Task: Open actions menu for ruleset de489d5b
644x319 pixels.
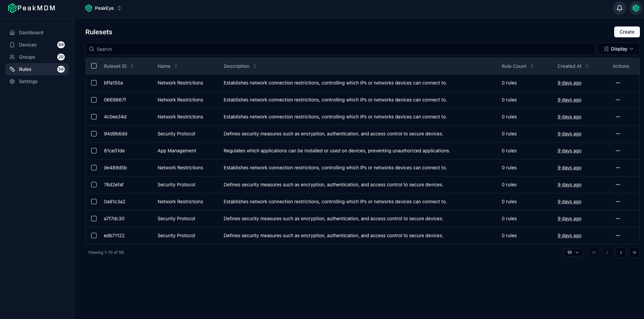Action: click(618, 168)
